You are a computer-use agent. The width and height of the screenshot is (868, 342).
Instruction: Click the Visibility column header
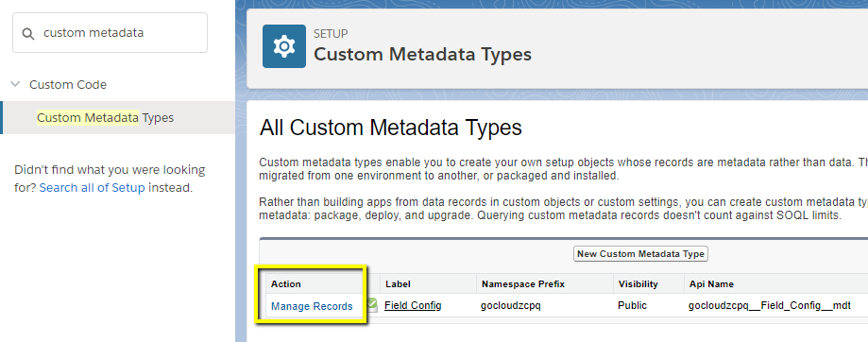click(x=638, y=283)
